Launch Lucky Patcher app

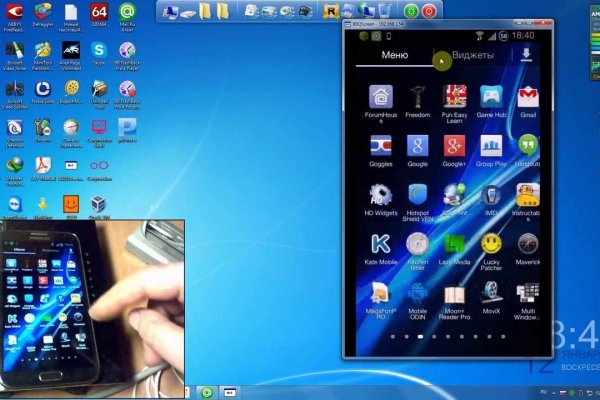point(491,244)
